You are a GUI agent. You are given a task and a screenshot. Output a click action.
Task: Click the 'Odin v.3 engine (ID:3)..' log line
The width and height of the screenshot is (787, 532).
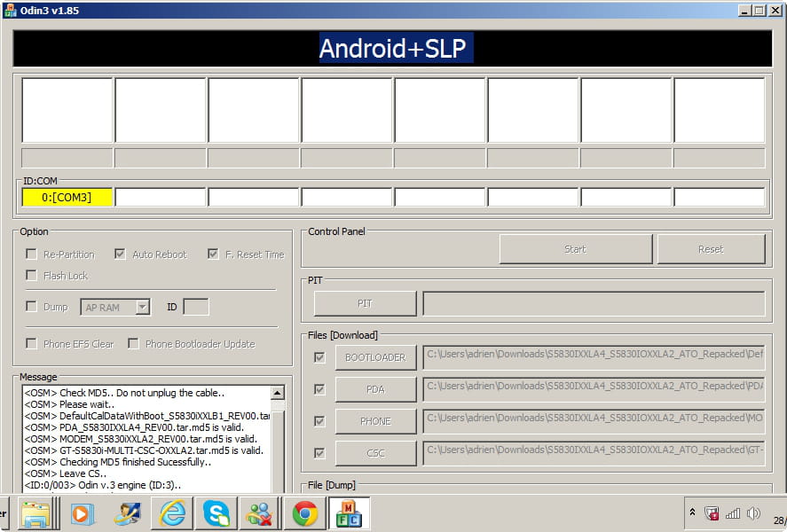(102, 485)
